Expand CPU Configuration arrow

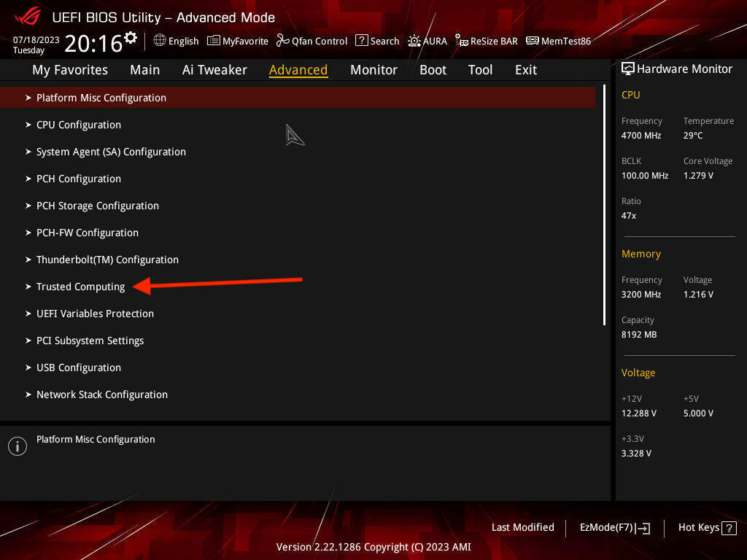coord(28,125)
